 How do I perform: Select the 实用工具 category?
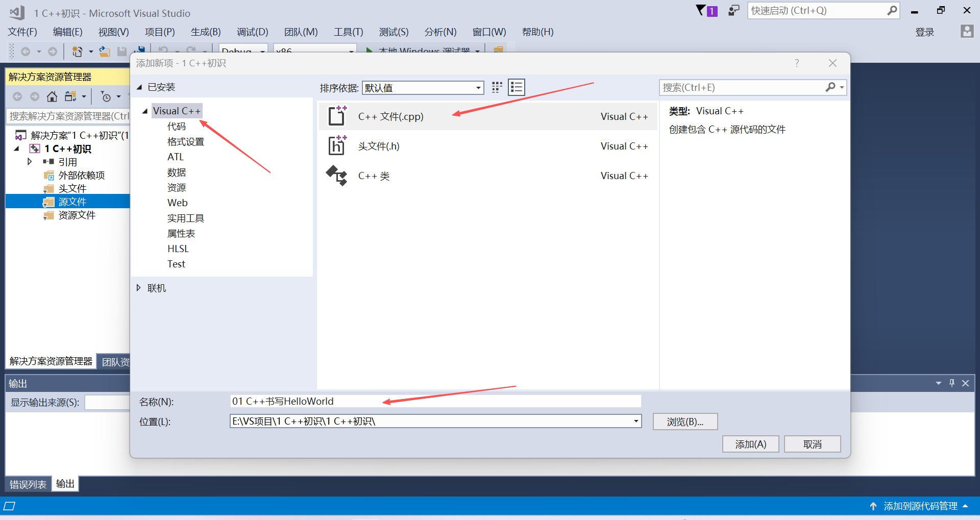tap(186, 218)
